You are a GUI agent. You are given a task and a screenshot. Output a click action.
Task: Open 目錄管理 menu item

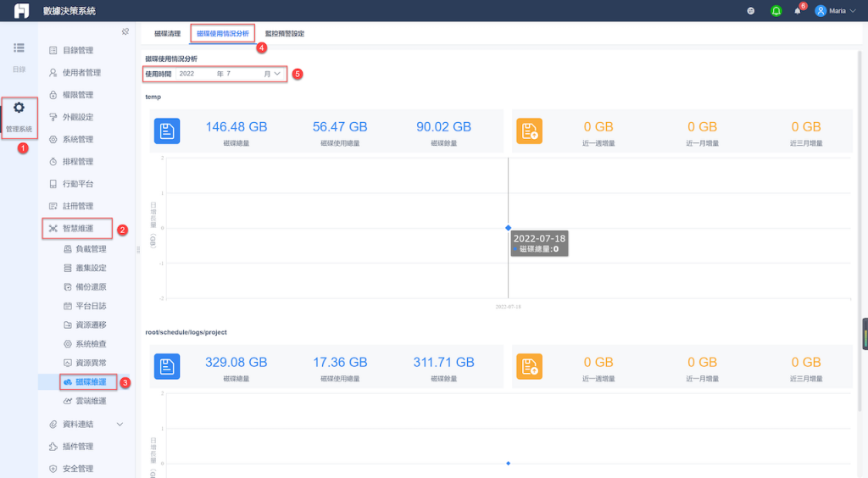coord(78,50)
